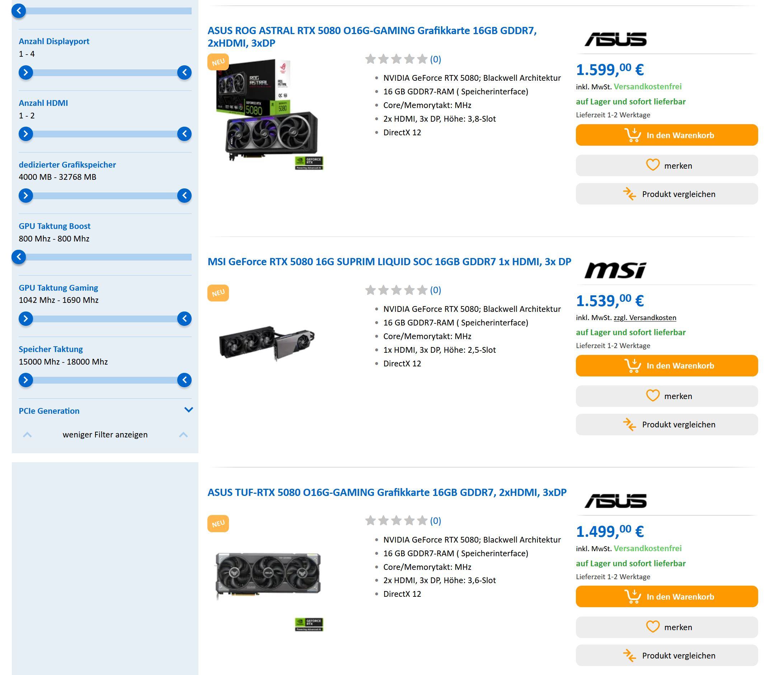Click GPU Taktung Boost slider handle
The height and width of the screenshot is (675, 784).
[x=19, y=257]
